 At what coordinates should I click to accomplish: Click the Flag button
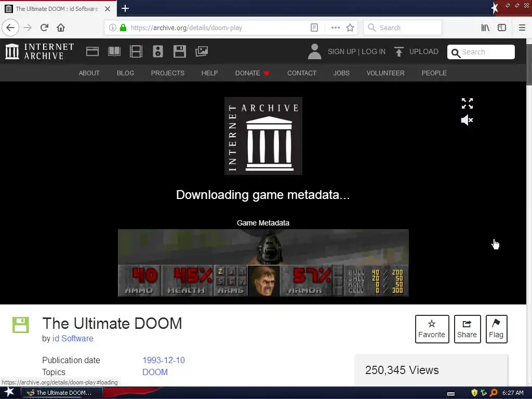(x=496, y=329)
